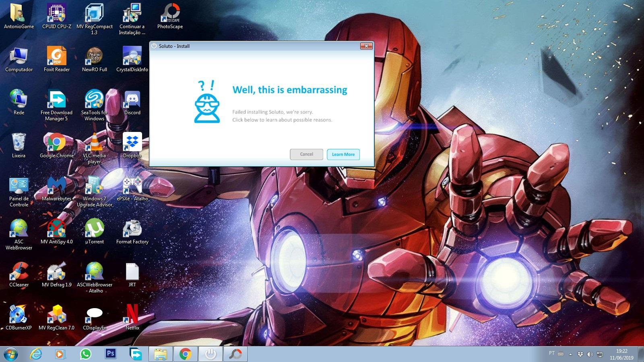Select the PhotoScape desktop icon

coord(170,16)
